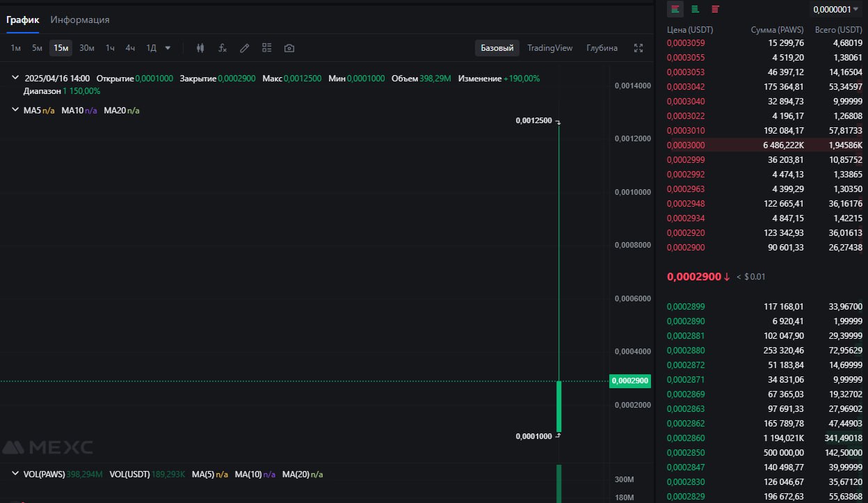Image resolution: width=868 pixels, height=503 pixels.
Task: Select bid price 0,0002899
Action: pos(686,306)
